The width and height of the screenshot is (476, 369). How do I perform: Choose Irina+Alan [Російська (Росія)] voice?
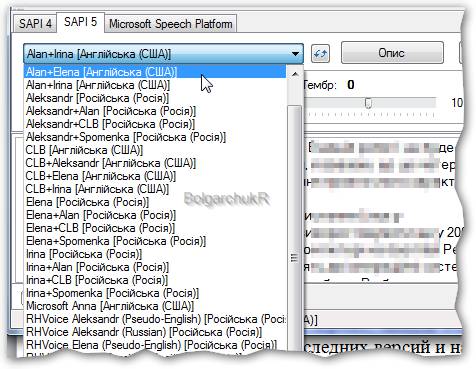[155, 267]
